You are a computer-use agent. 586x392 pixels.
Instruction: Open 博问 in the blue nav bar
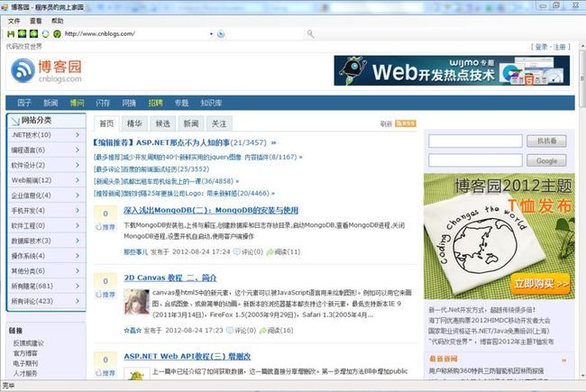(77, 103)
